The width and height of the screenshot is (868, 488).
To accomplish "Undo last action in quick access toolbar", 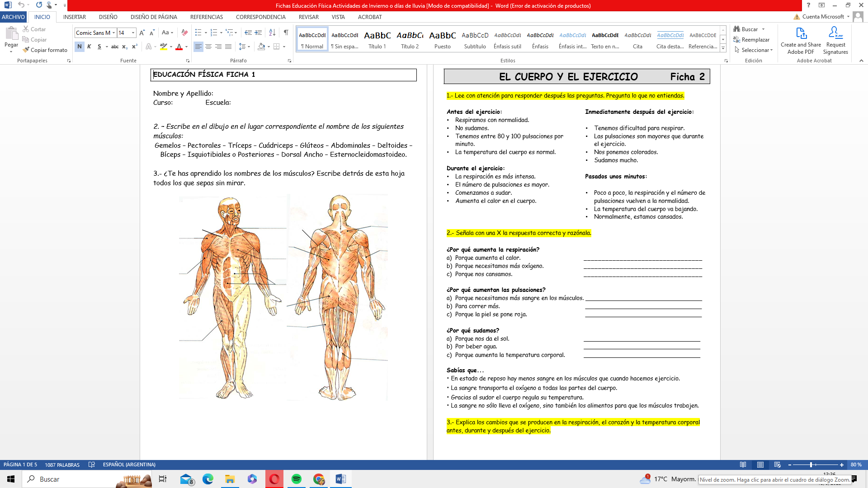I will pos(21,5).
